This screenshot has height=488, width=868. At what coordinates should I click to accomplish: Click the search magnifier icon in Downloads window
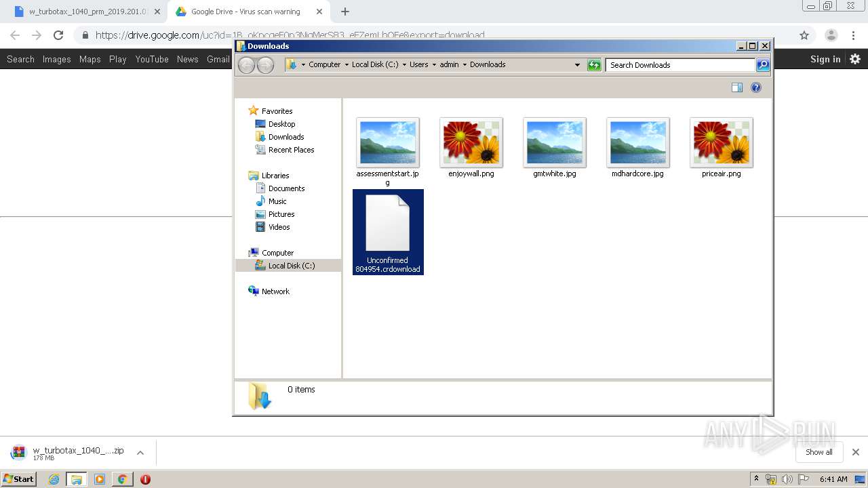pos(763,65)
